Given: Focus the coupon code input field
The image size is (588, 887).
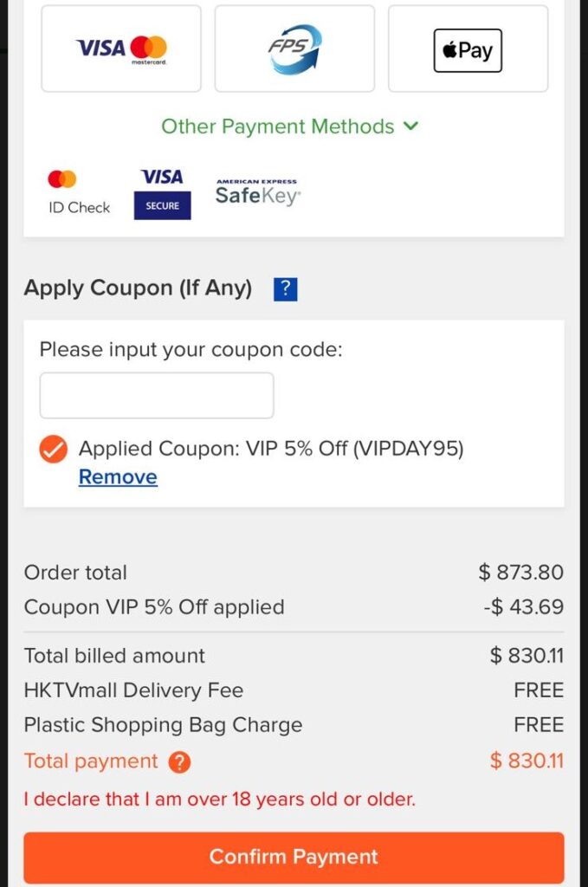Looking at the screenshot, I should tap(157, 396).
